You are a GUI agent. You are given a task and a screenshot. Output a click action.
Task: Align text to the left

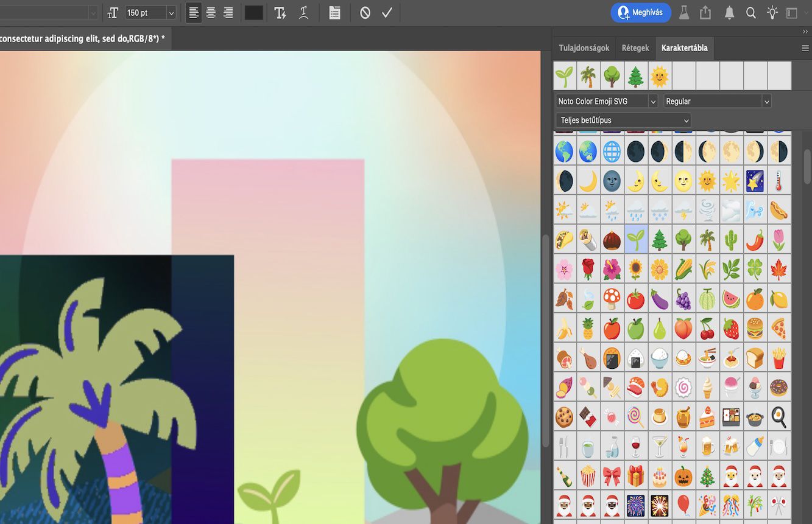pyautogui.click(x=194, y=13)
